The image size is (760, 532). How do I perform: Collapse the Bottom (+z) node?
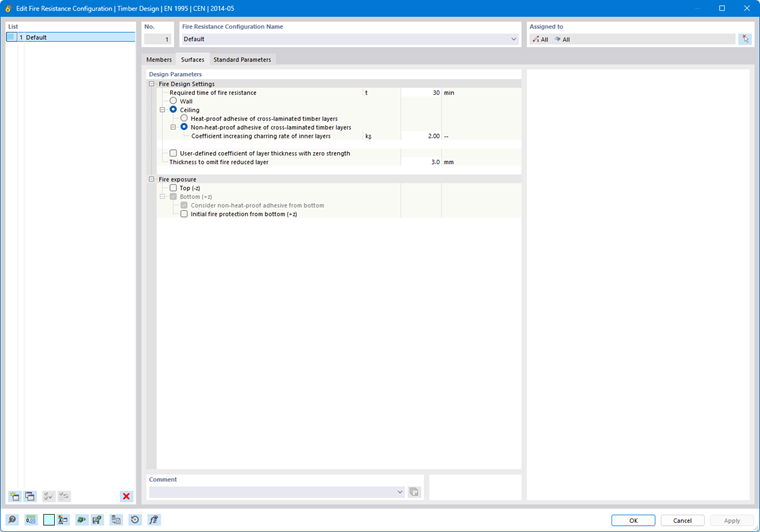tap(162, 197)
